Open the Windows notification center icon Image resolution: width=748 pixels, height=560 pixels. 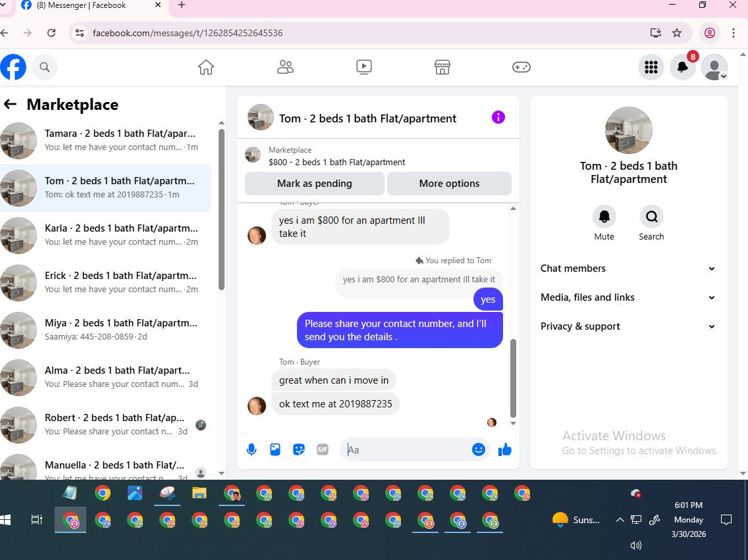point(726,520)
